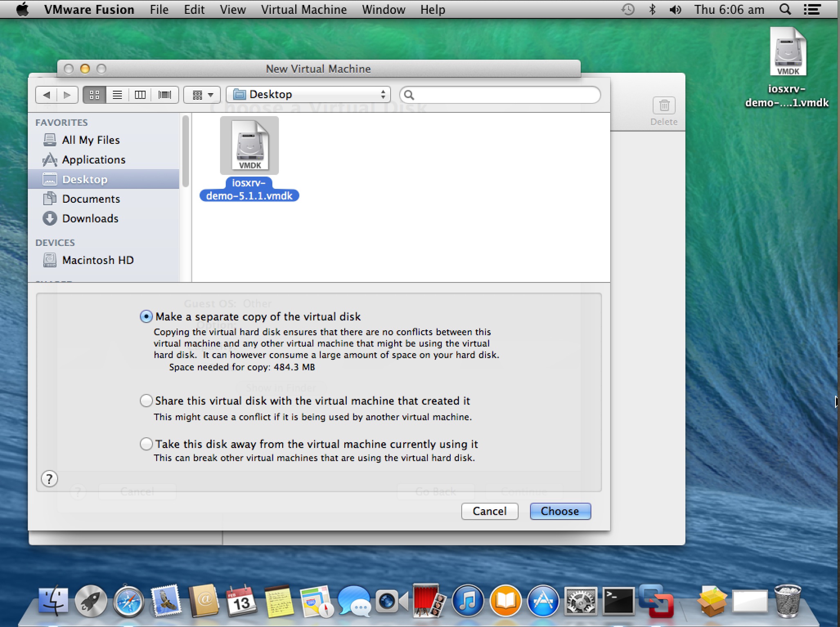Click the volume menu bar icon

click(675, 9)
